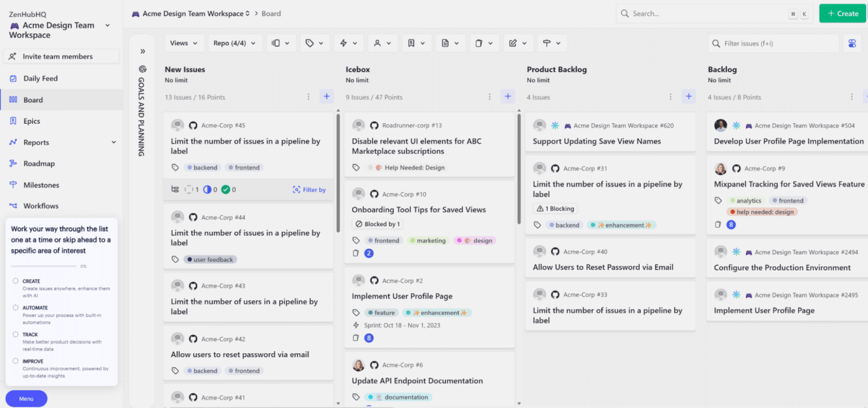Click the green Create button
The width and height of the screenshot is (868, 408).
pos(843,14)
